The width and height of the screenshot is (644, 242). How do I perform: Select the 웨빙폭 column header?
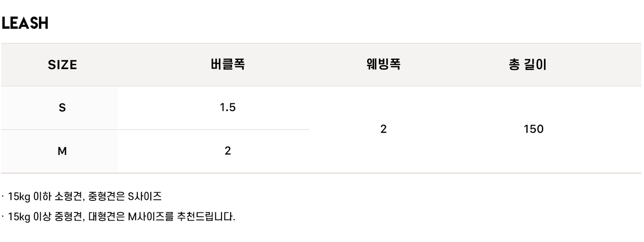coord(383,65)
